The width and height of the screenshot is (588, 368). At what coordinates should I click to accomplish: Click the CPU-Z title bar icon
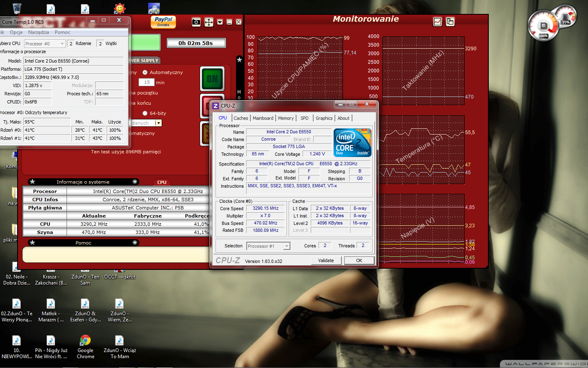[216, 105]
